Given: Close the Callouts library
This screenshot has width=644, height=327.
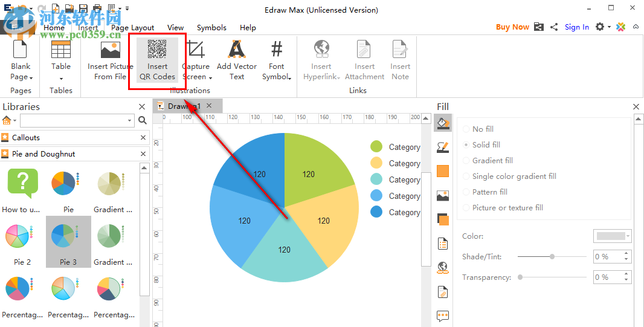Looking at the screenshot, I should [x=143, y=138].
